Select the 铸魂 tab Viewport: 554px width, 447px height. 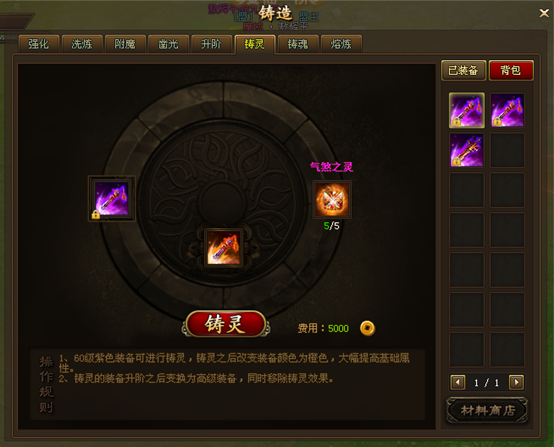click(x=298, y=44)
